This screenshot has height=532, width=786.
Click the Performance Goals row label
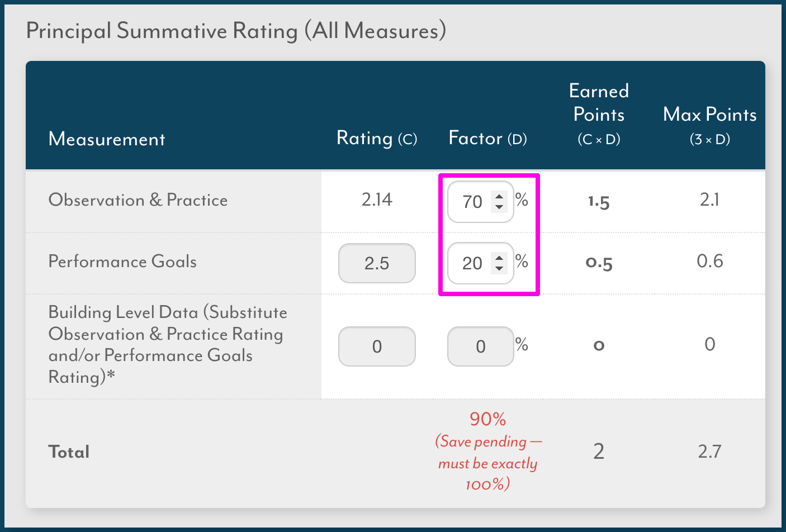pyautogui.click(x=122, y=262)
